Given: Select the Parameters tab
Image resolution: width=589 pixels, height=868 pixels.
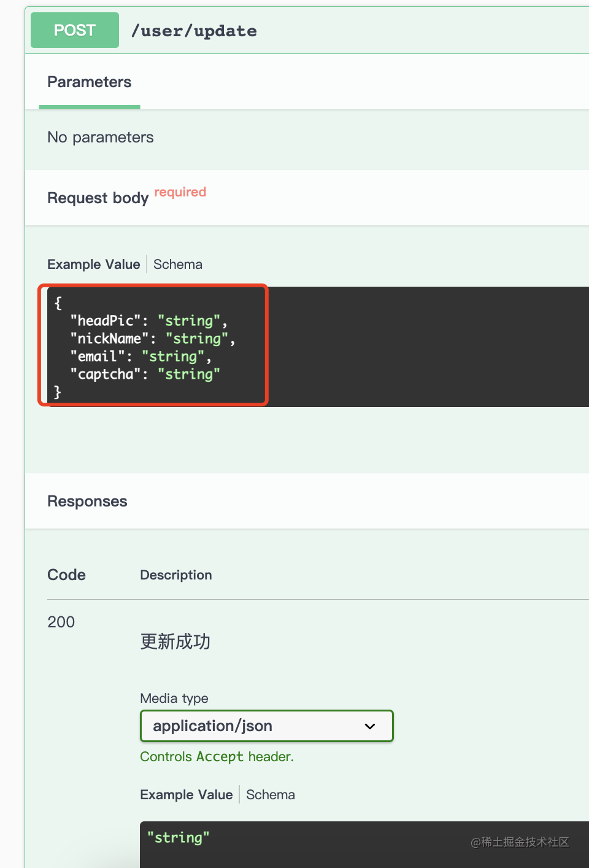Looking at the screenshot, I should click(90, 82).
